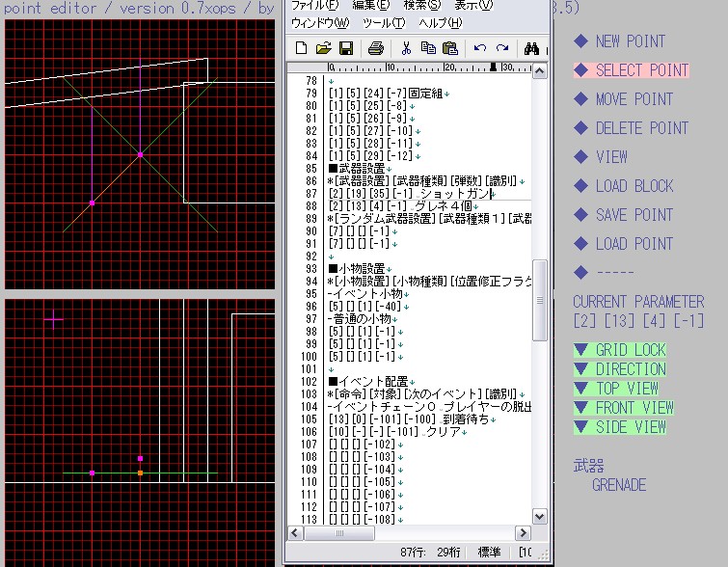The height and width of the screenshot is (567, 728).
Task: Cut selection with the scissors icon
Action: tap(406, 48)
